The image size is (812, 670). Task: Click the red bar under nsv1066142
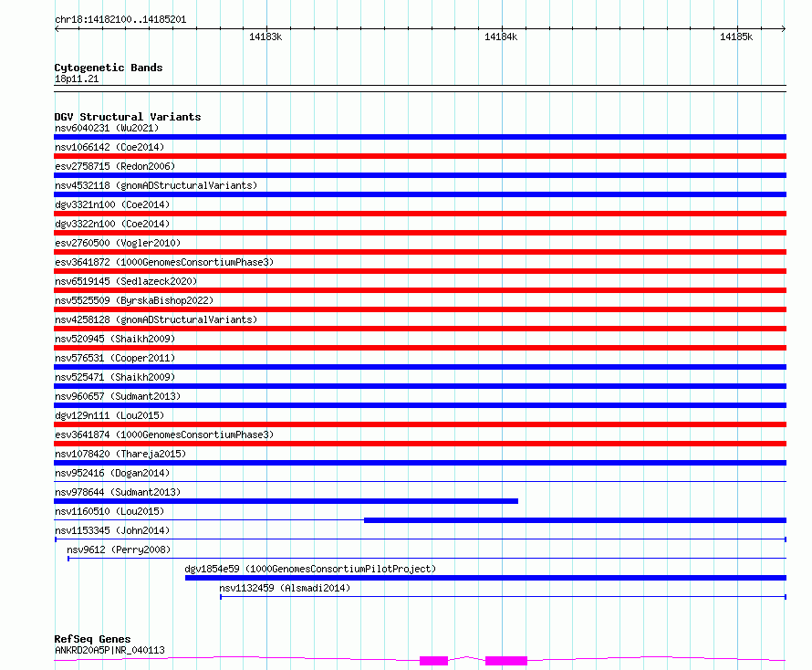click(x=420, y=156)
